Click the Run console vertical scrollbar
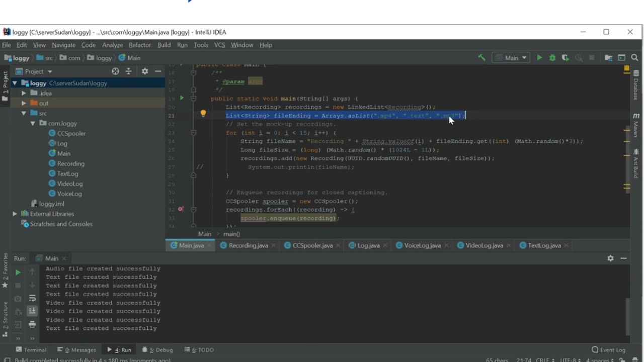 [627, 317]
